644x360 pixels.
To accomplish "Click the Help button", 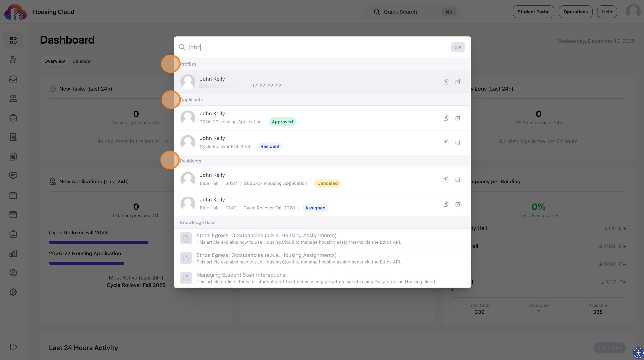I will tap(607, 12).
